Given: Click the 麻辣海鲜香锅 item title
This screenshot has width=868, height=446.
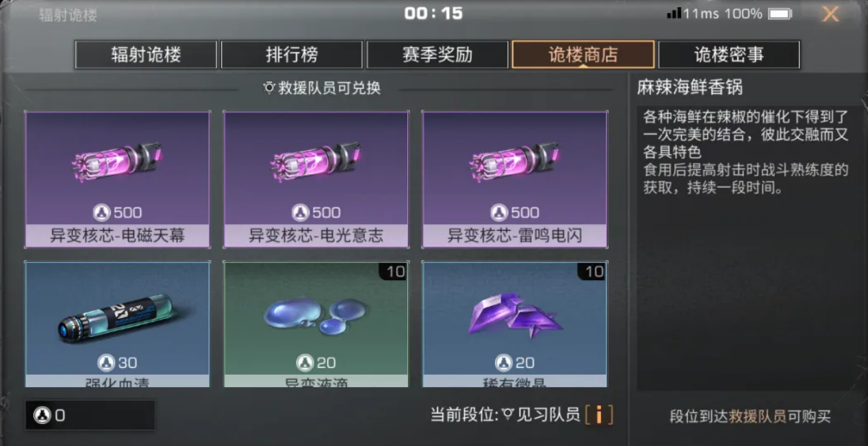Looking at the screenshot, I should [690, 88].
